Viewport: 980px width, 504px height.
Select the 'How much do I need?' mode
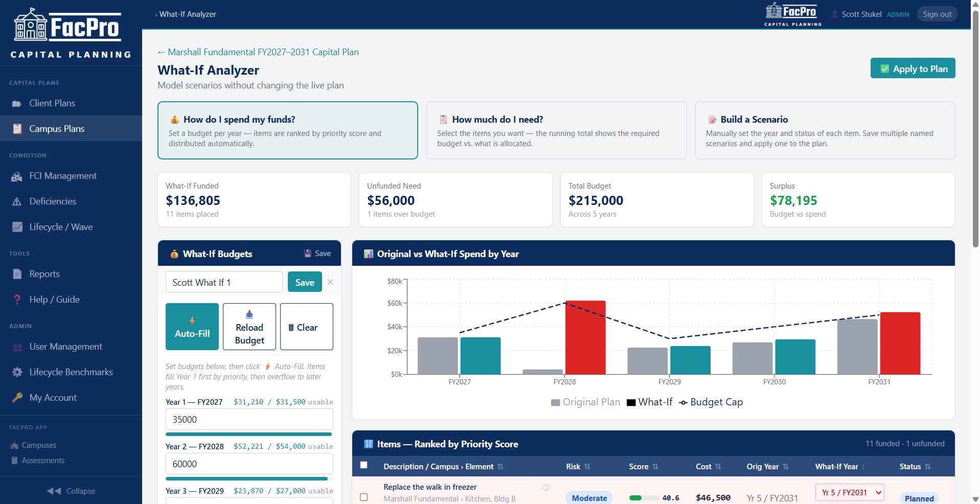click(x=556, y=130)
